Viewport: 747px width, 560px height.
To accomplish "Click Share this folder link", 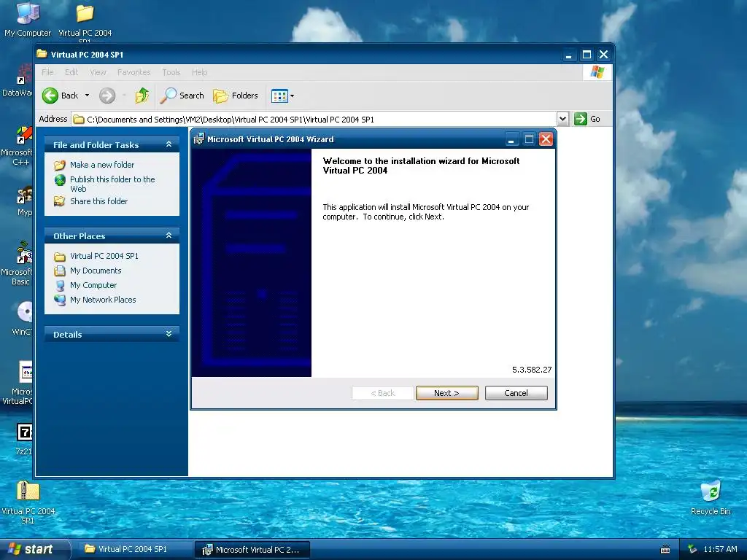I will (x=98, y=201).
